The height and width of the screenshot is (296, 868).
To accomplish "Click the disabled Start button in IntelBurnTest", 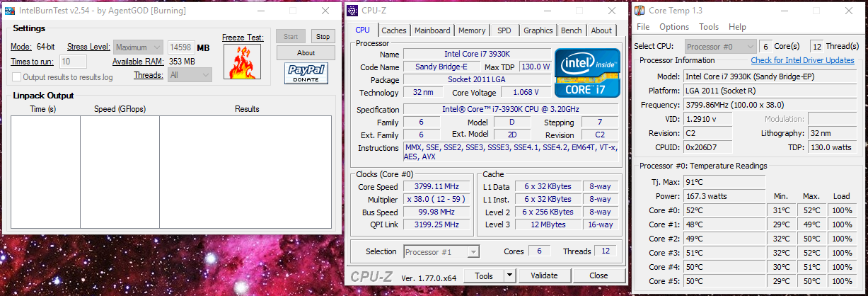I will click(x=291, y=37).
